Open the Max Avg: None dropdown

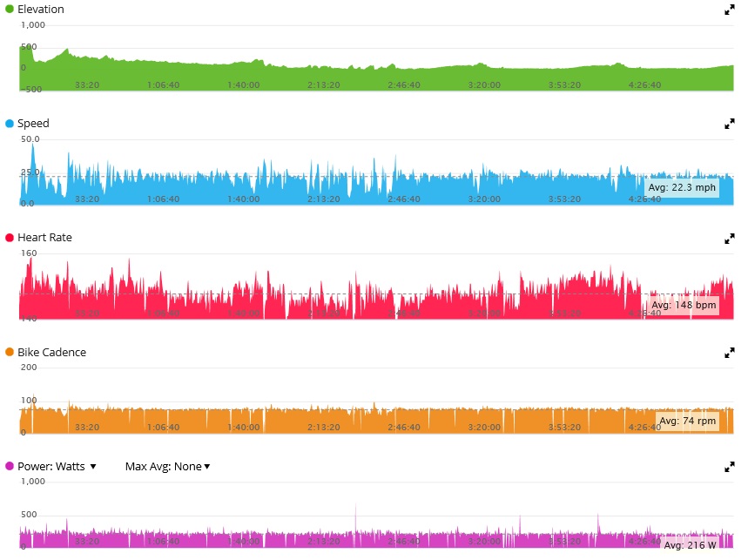tap(167, 467)
